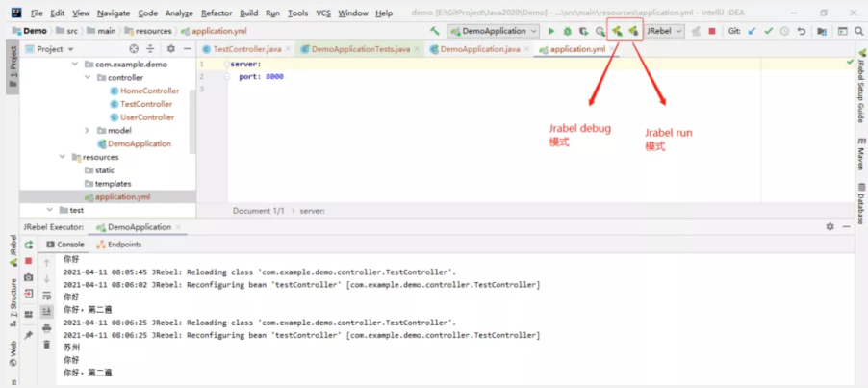This screenshot has height=388, width=868.
Task: Click the Restore Layout icon in run panel
Action: click(29, 314)
